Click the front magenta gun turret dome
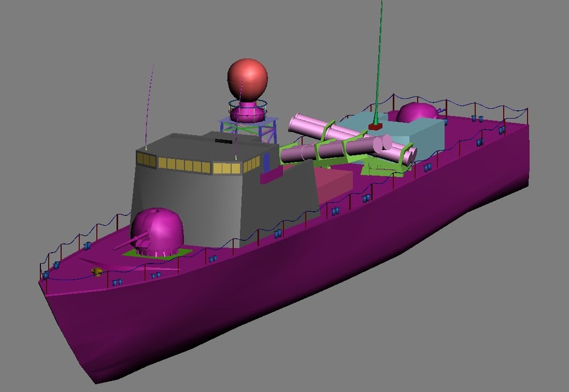The width and height of the screenshot is (569, 392). point(157,229)
